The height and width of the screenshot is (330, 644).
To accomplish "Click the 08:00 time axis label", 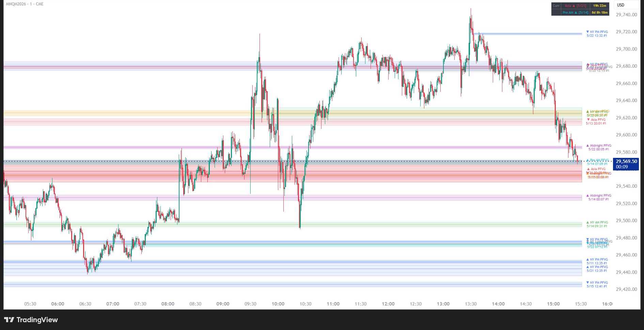I will pyautogui.click(x=168, y=304).
